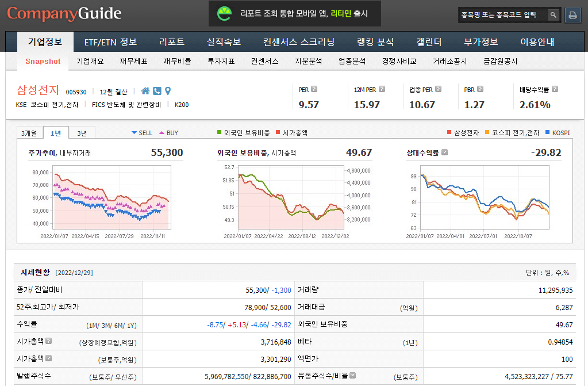Viewport: 588px width, 386px height.
Task: Go to the 투자지표 submenu
Action: (221, 61)
